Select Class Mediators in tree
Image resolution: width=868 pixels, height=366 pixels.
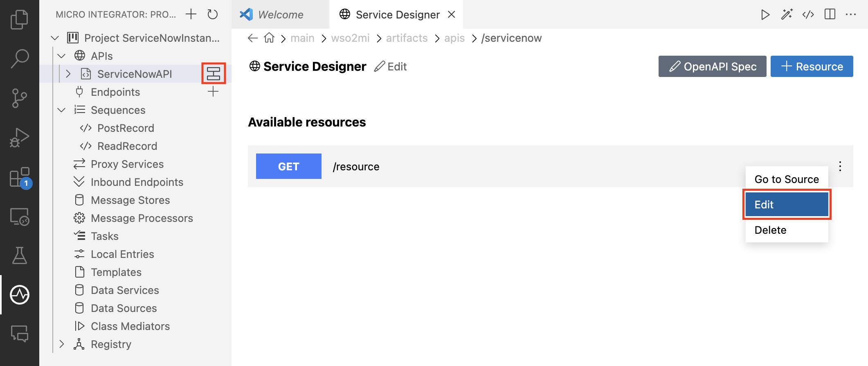[130, 326]
